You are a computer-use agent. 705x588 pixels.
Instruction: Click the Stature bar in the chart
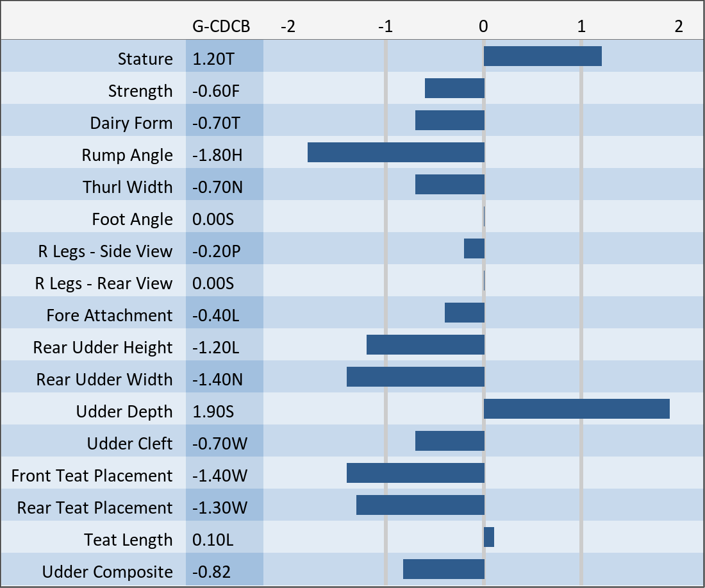coord(542,56)
